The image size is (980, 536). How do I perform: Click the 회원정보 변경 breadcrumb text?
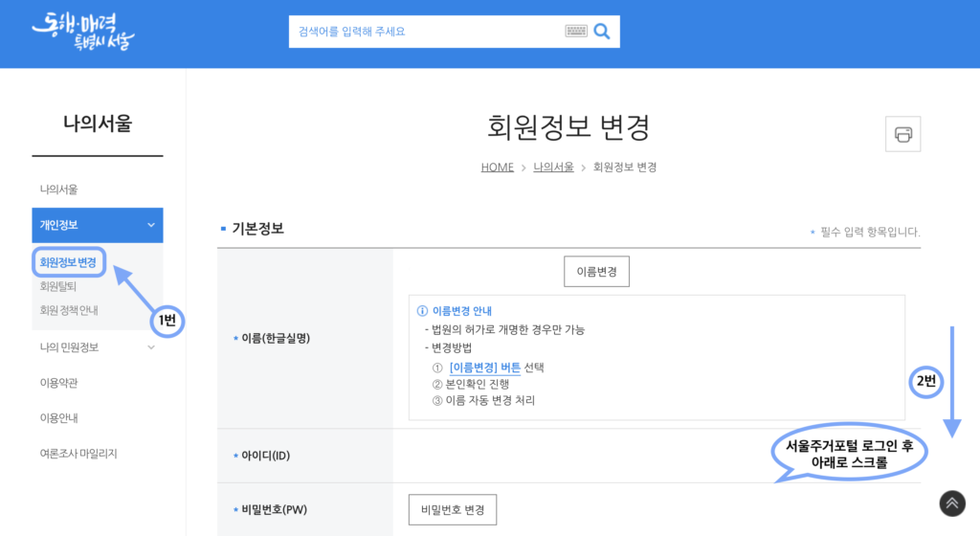pyautogui.click(x=624, y=167)
